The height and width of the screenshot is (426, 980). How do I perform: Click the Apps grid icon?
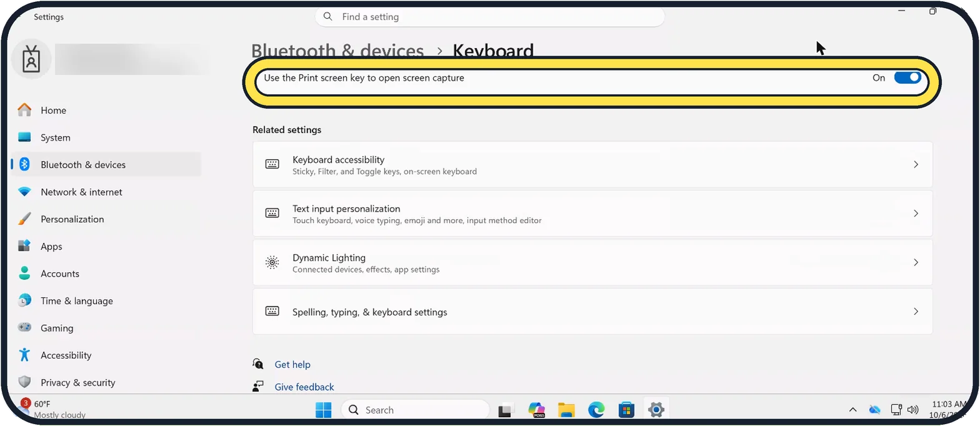coord(24,246)
